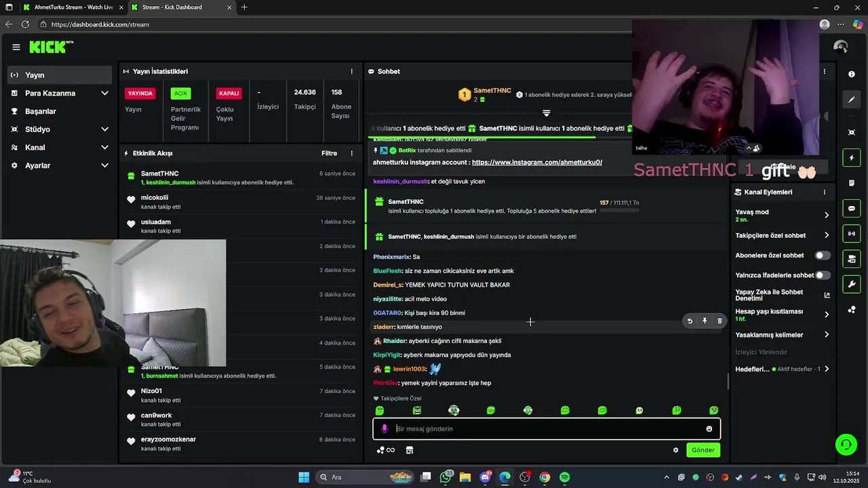Click the three-dots points icon in right sidebar
The width and height of the screenshot is (868, 488).
(x=852, y=310)
